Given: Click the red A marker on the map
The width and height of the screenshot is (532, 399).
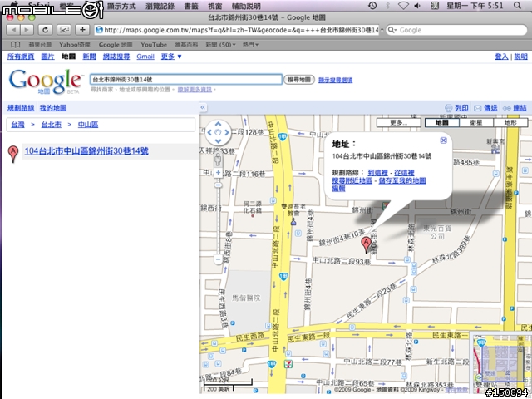Looking at the screenshot, I should [366, 245].
